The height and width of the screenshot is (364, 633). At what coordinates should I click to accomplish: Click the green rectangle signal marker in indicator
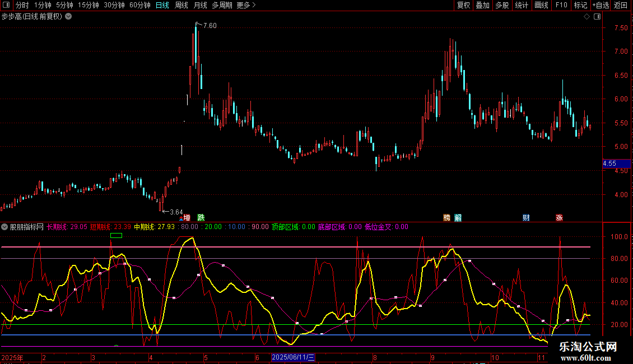[116, 236]
